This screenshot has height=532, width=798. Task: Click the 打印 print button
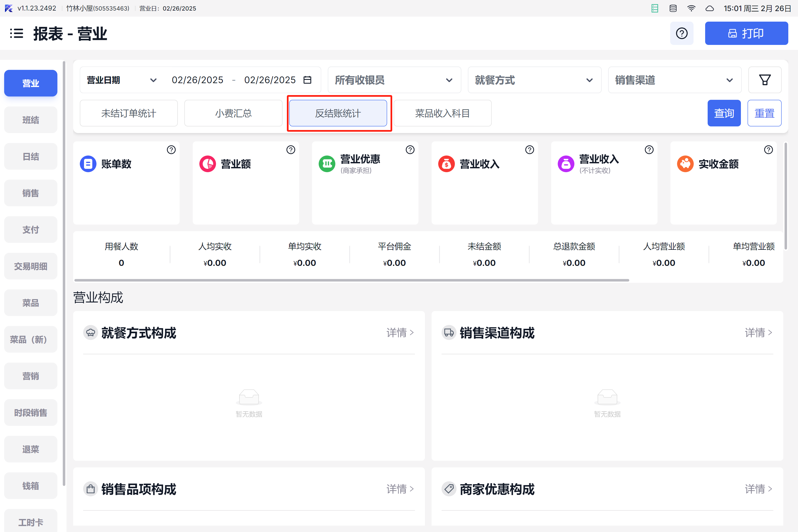[x=746, y=33]
